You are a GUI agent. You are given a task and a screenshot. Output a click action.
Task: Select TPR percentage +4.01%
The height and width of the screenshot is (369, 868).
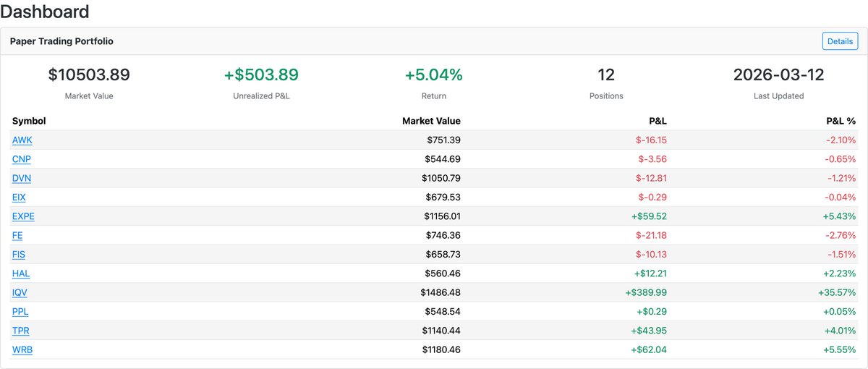(840, 331)
